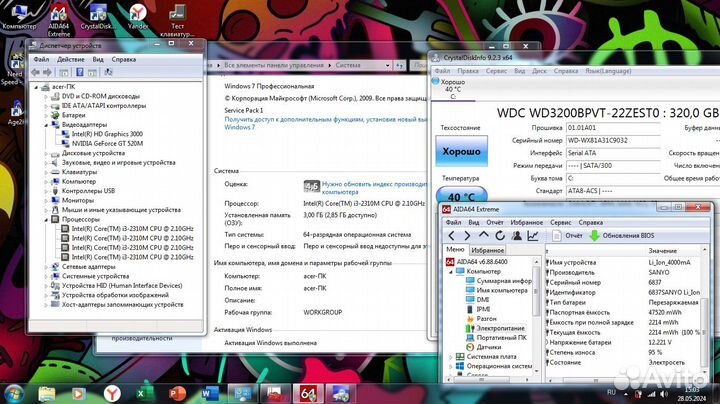This screenshot has height=404, width=720.
Task: Click link to update performance index
Action: (374, 188)
